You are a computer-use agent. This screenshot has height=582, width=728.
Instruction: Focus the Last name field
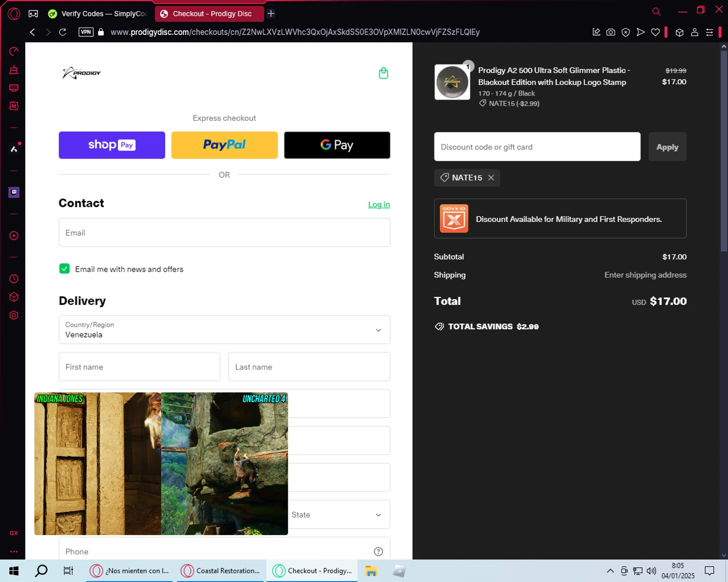click(309, 367)
